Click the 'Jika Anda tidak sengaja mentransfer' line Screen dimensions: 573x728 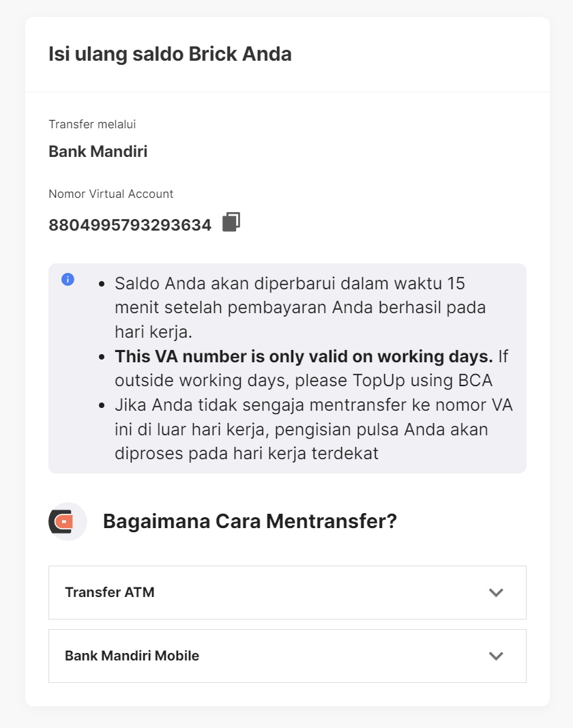coord(314,405)
